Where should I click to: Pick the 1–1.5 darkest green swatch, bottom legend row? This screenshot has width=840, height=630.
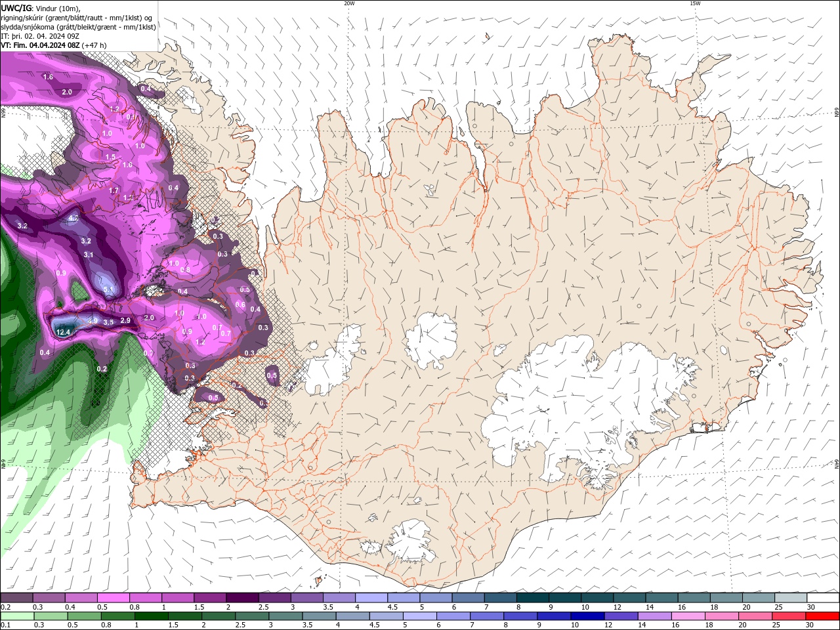click(151, 616)
